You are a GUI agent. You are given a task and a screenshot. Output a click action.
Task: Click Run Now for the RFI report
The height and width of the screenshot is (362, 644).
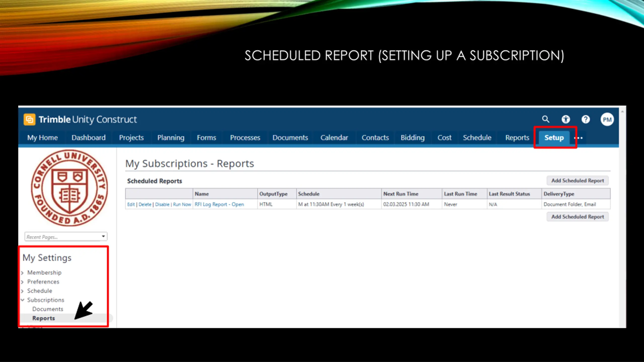[x=182, y=204]
